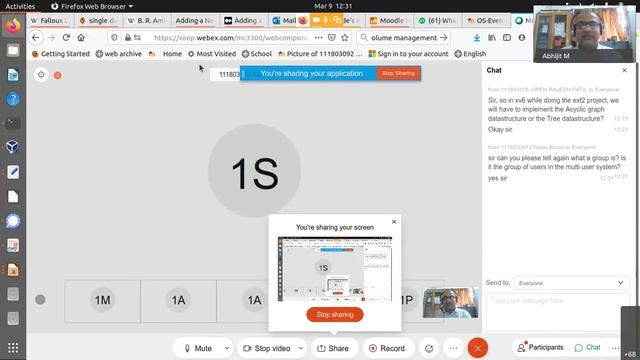Image resolution: width=640 pixels, height=360 pixels.
Task: Mute the microphone in Webex
Action: click(x=198, y=348)
